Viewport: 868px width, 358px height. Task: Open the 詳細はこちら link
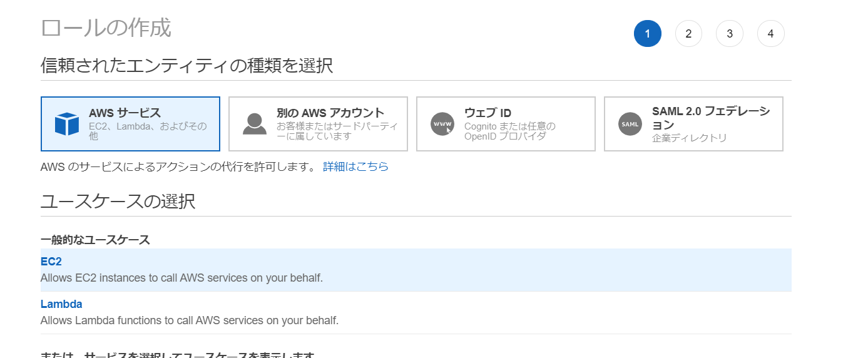pyautogui.click(x=355, y=166)
